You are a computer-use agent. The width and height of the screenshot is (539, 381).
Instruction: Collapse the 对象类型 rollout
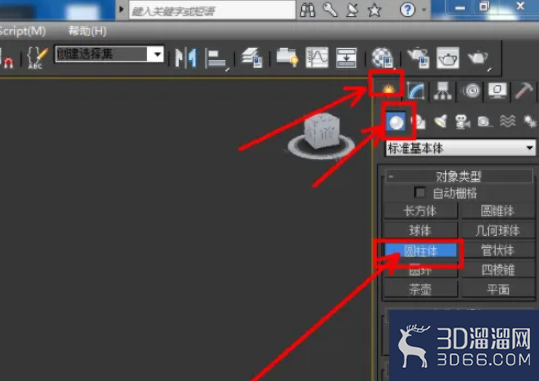pos(459,176)
